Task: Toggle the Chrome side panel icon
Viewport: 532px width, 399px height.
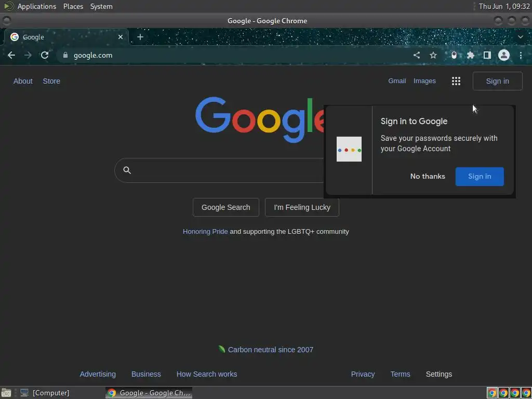Action: [487, 55]
